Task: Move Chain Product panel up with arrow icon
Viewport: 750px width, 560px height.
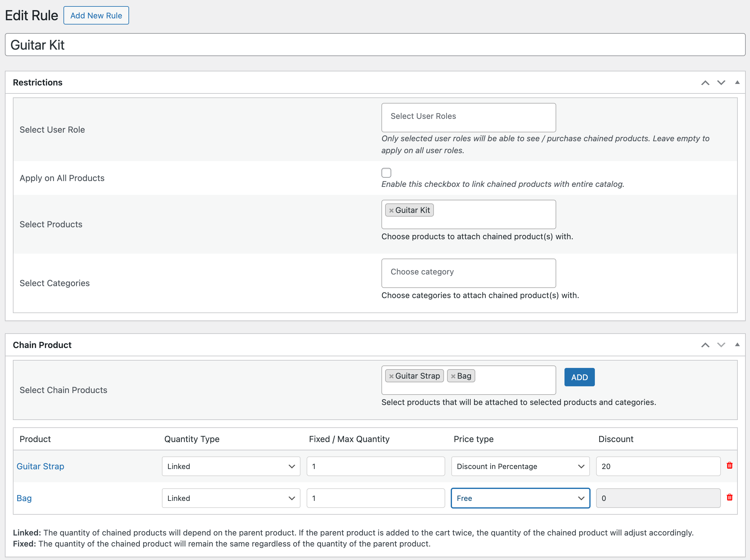Action: pos(705,345)
